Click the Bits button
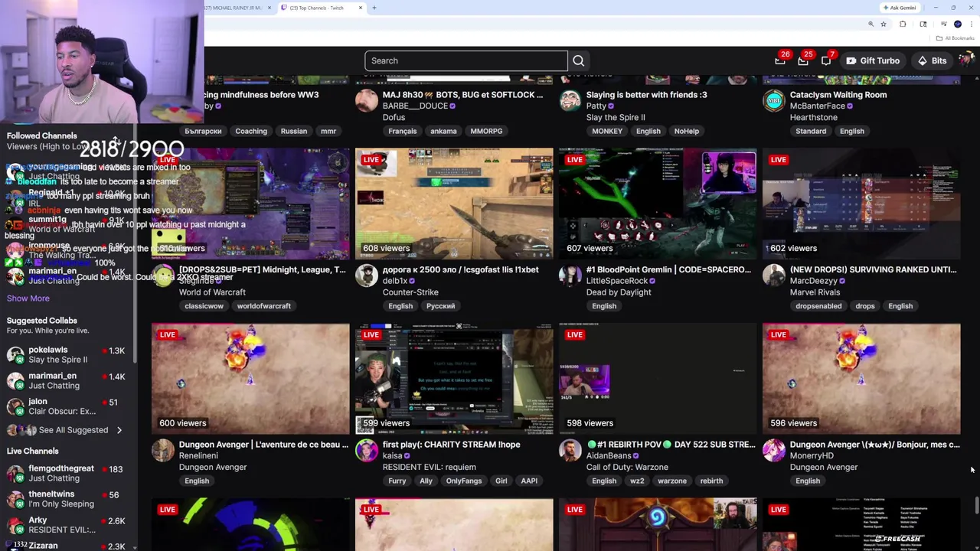 pos(932,60)
